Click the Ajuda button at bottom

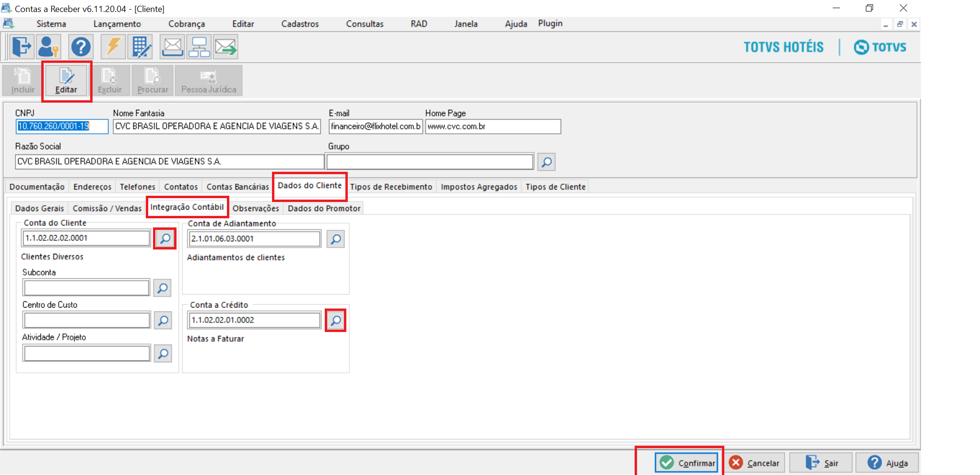887,463
